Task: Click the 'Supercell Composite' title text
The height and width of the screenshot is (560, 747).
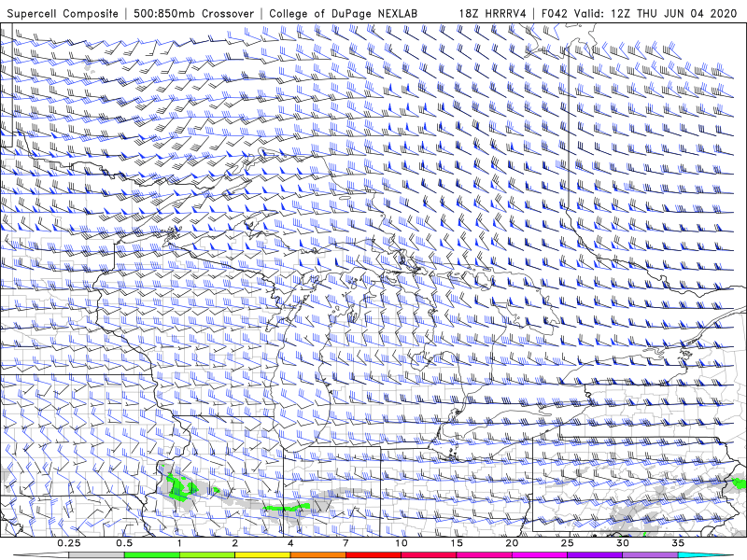Action: [x=63, y=14]
